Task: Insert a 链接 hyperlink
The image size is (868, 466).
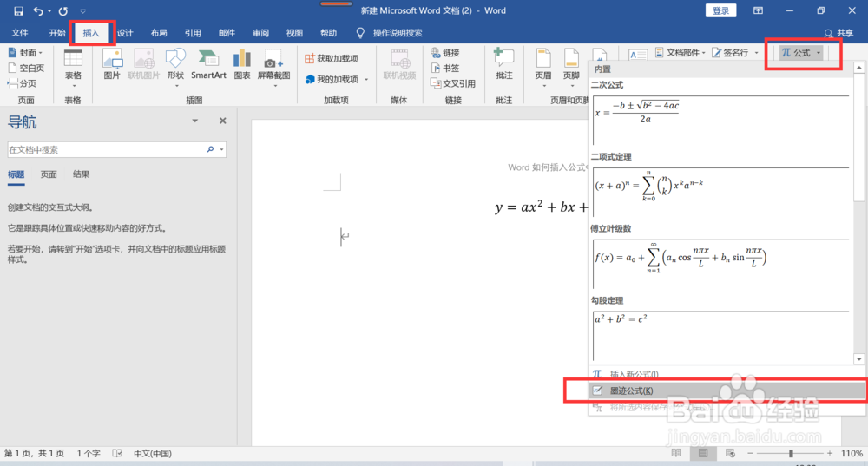Action: click(445, 53)
